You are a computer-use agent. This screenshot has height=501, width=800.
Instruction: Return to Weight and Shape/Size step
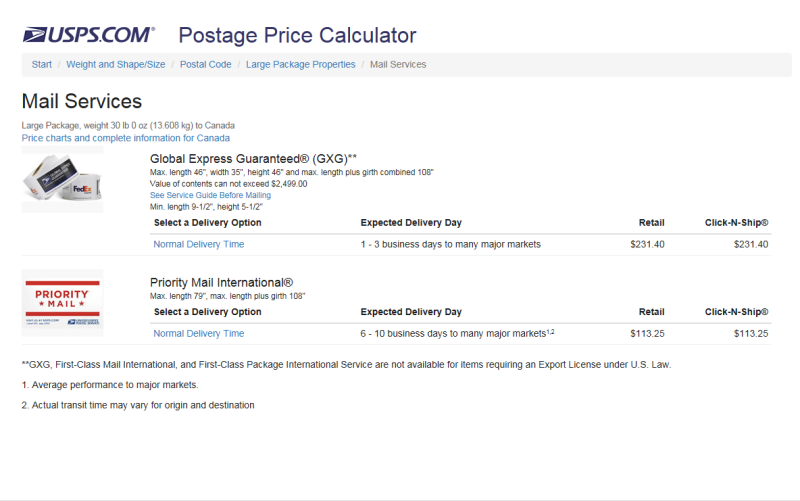116,64
